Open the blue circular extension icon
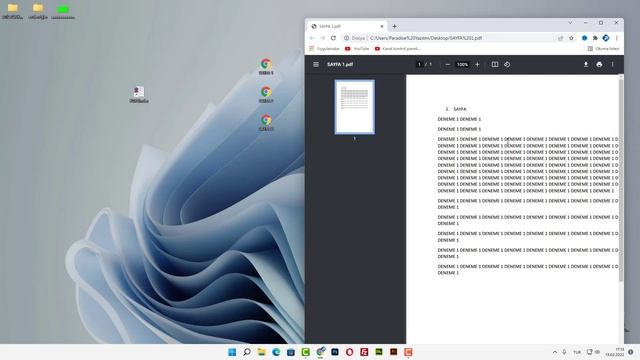This screenshot has width=640, height=360. tap(584, 38)
